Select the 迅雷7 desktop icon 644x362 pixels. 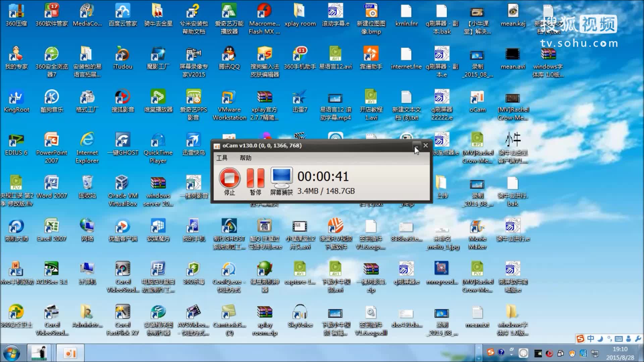click(x=300, y=101)
